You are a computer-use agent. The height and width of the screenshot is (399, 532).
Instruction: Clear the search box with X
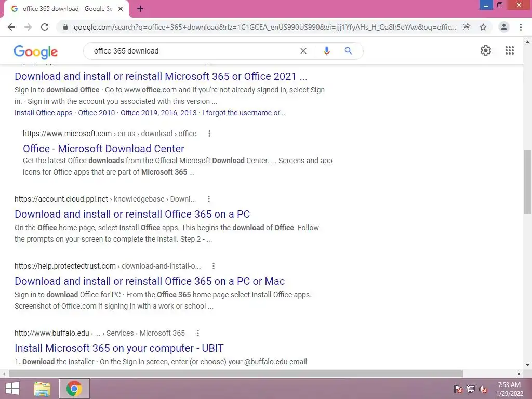[x=303, y=51]
